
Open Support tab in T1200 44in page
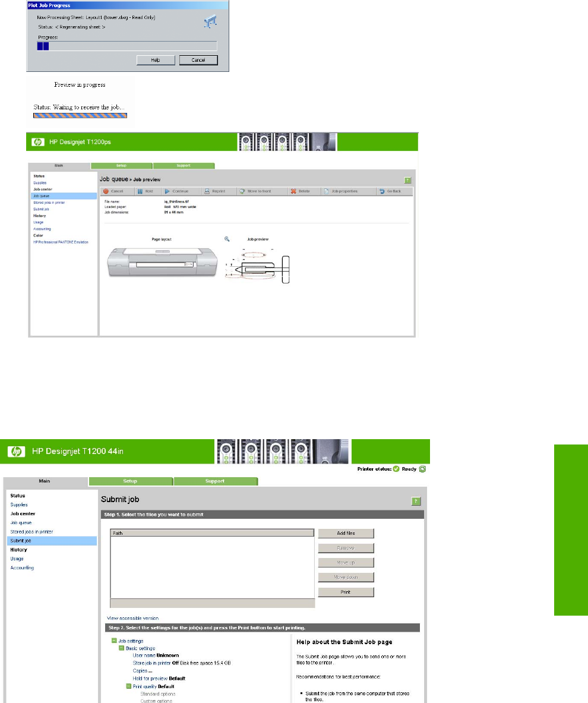(x=215, y=481)
